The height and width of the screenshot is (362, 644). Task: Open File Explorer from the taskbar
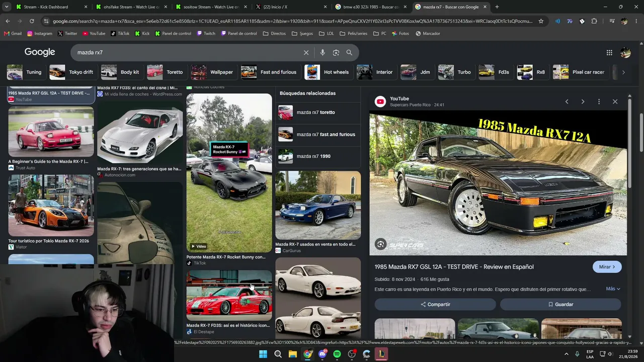point(293,354)
